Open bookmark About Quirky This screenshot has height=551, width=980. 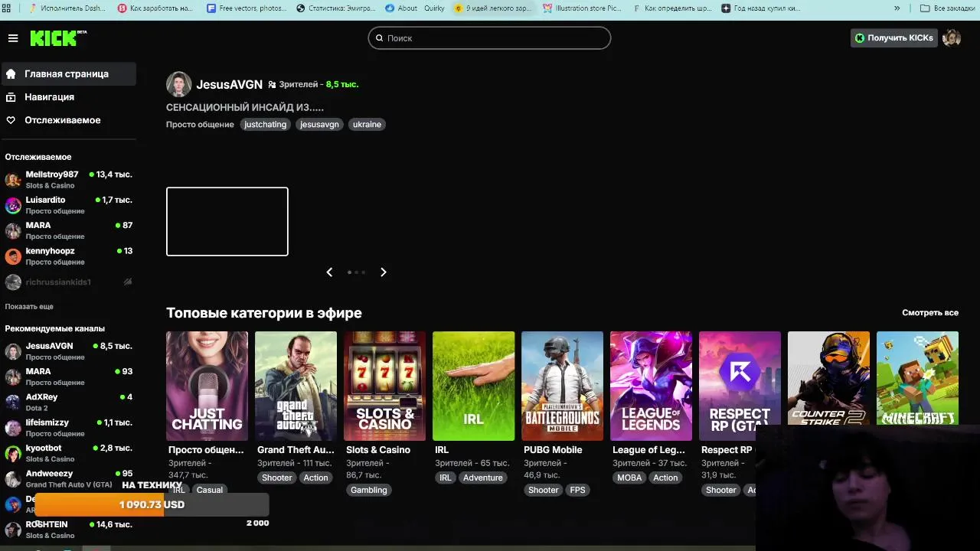point(415,8)
